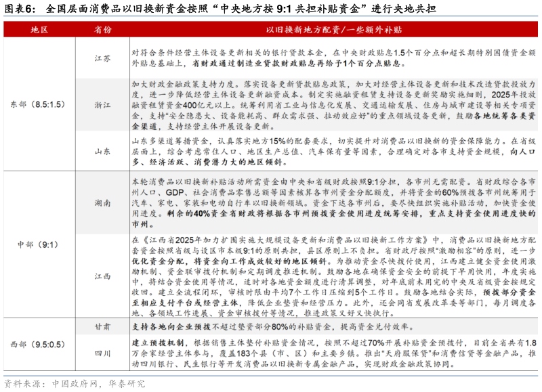The width and height of the screenshot is (542, 392).
Task: Select the 中部（9:1）region cell
Action: point(39,243)
